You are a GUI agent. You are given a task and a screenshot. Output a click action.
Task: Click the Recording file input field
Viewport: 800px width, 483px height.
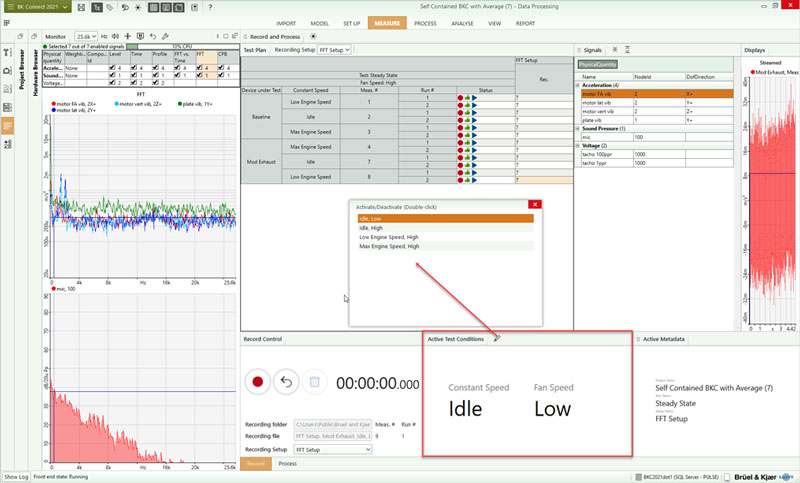333,436
